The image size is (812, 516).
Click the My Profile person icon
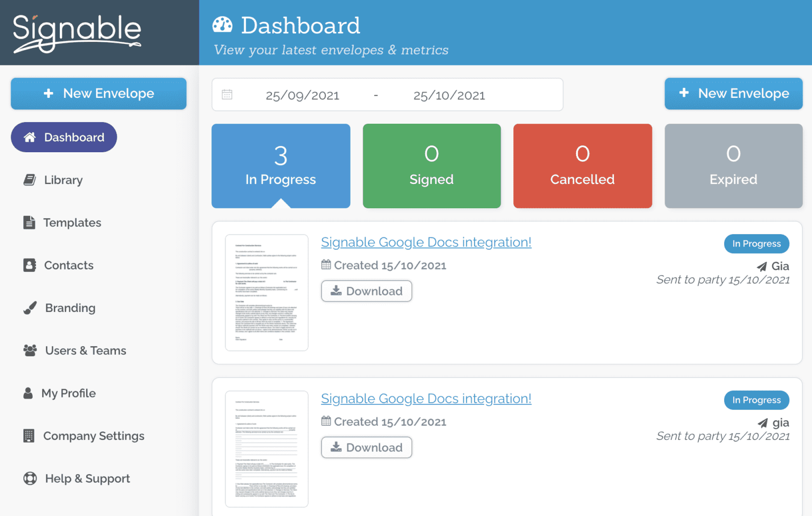(x=28, y=393)
